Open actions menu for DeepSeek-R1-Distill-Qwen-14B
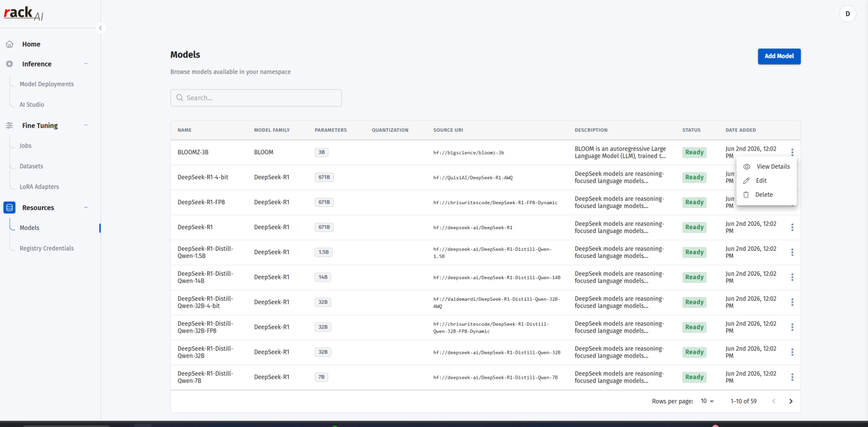 [792, 277]
